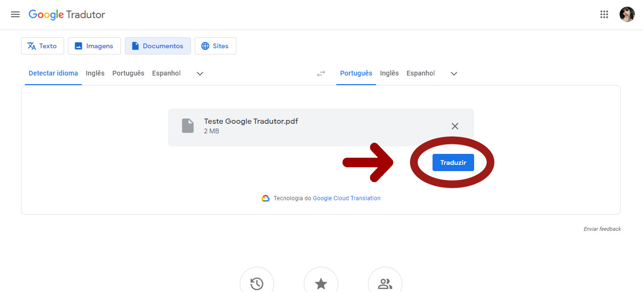
Task: Select Espanhol as the source language
Action: pyautogui.click(x=166, y=73)
